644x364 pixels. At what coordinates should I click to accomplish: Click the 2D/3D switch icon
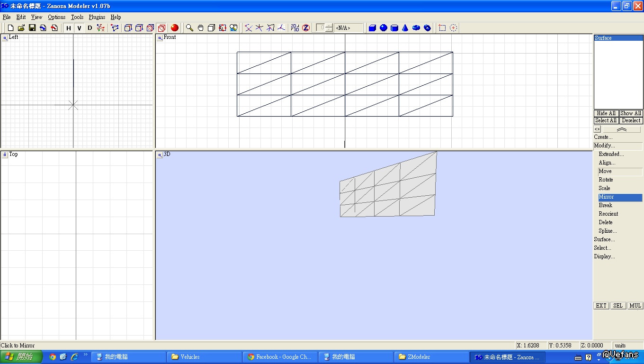point(295,28)
